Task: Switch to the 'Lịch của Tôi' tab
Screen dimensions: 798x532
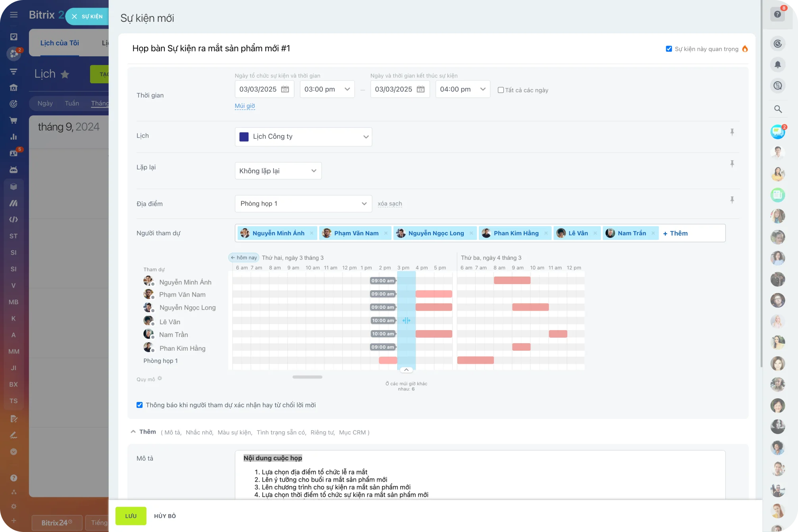Action: click(x=60, y=43)
